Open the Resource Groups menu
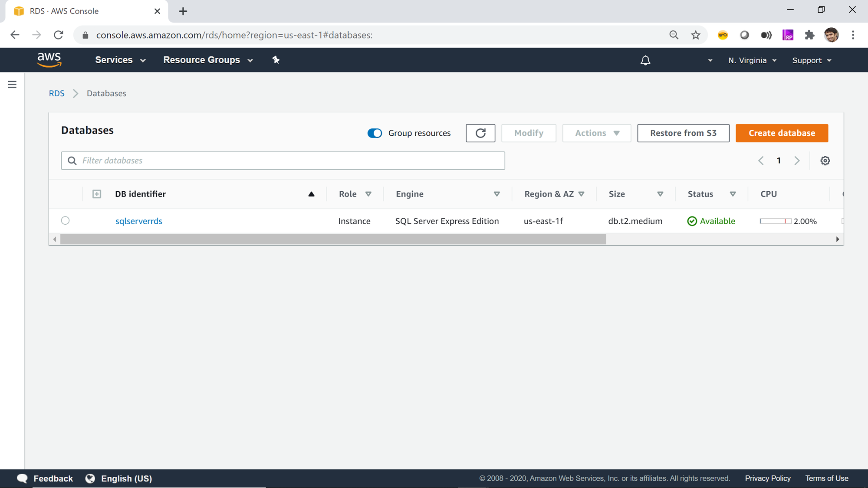 coord(208,60)
